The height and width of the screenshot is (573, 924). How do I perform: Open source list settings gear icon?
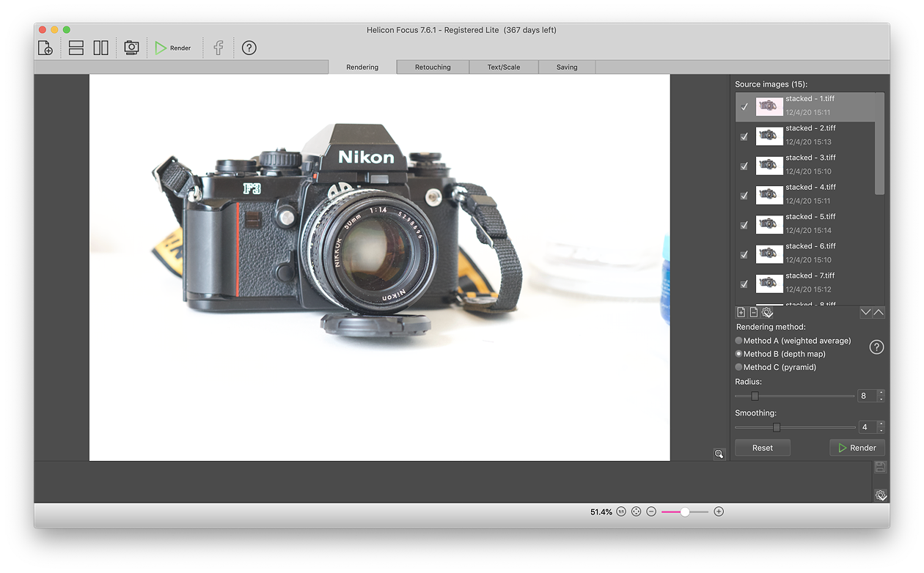click(767, 312)
